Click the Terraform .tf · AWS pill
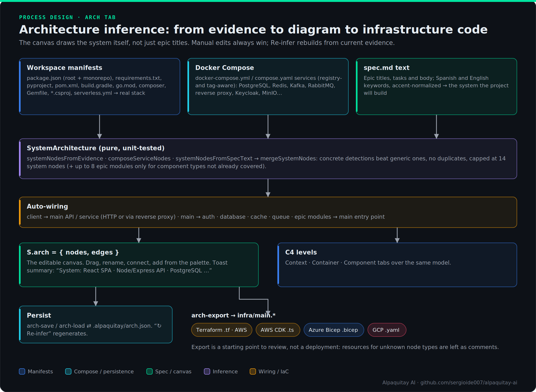Screen dimensions: 536x392 [x=222, y=330]
